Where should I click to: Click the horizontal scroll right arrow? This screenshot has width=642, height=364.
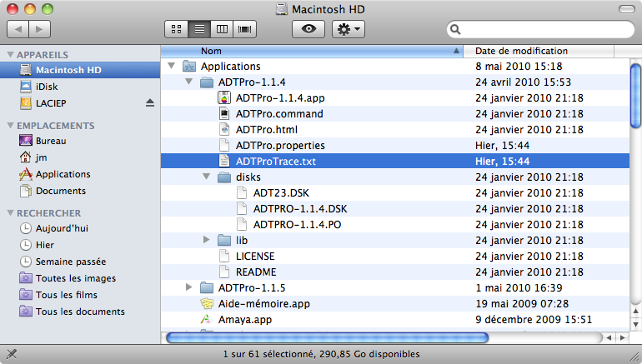tap(622, 338)
